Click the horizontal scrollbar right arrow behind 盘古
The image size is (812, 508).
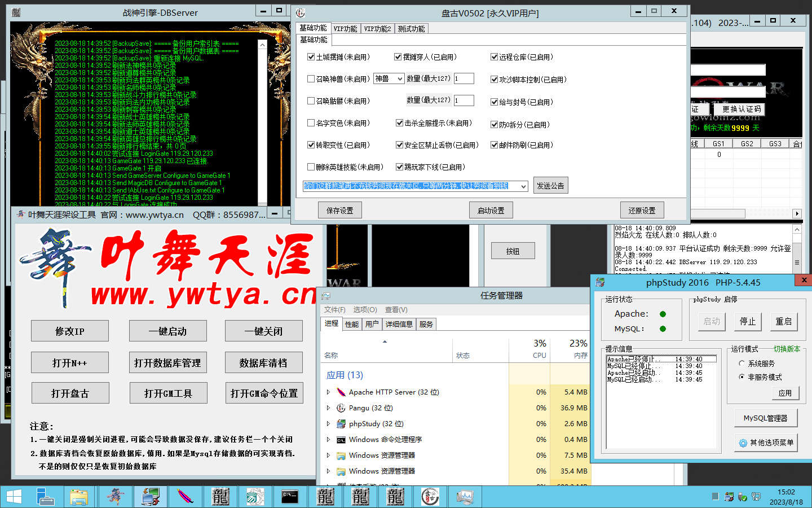point(797,213)
